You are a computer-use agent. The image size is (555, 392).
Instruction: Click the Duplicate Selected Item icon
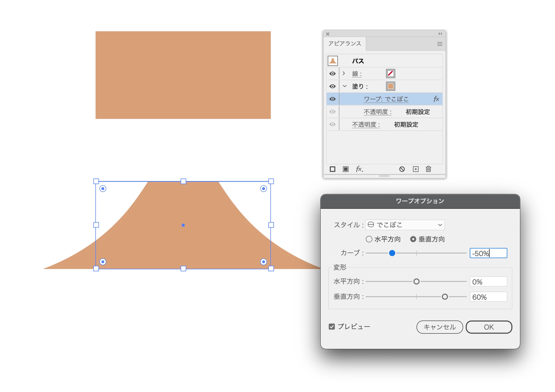tap(415, 169)
